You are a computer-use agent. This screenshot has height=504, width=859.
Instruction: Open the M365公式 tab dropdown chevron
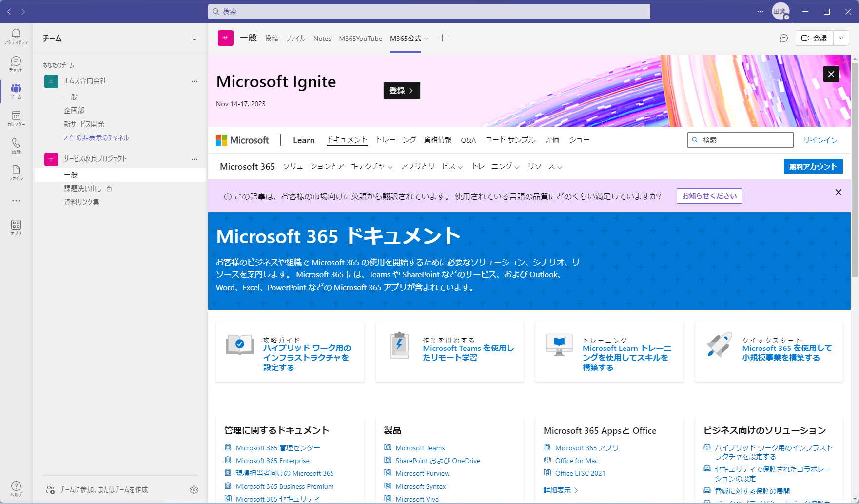(426, 39)
